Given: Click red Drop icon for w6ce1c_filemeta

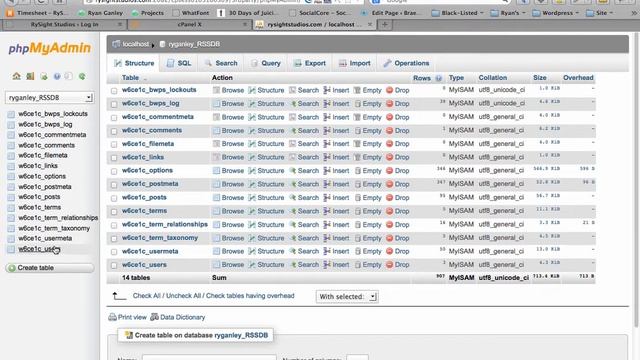Looking at the screenshot, I should pos(389,144).
